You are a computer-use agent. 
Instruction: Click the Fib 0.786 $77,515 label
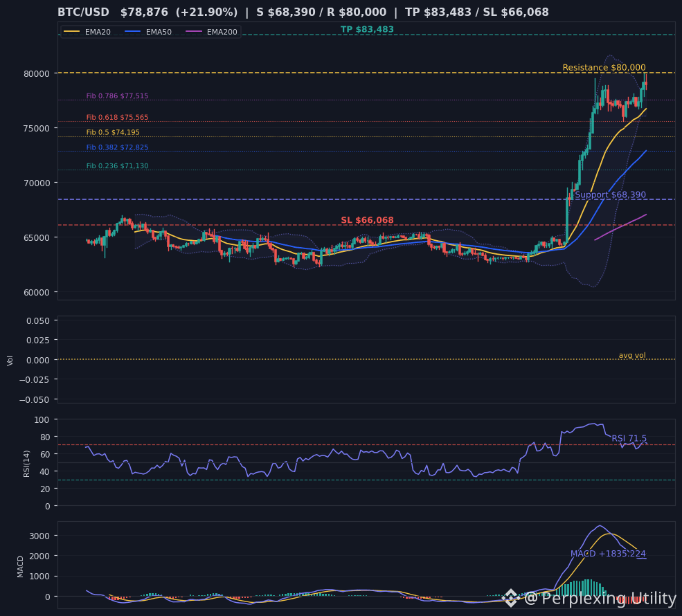[x=117, y=96]
